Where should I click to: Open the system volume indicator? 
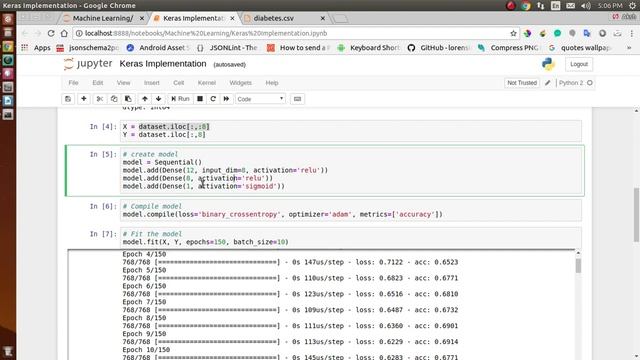[586, 5]
